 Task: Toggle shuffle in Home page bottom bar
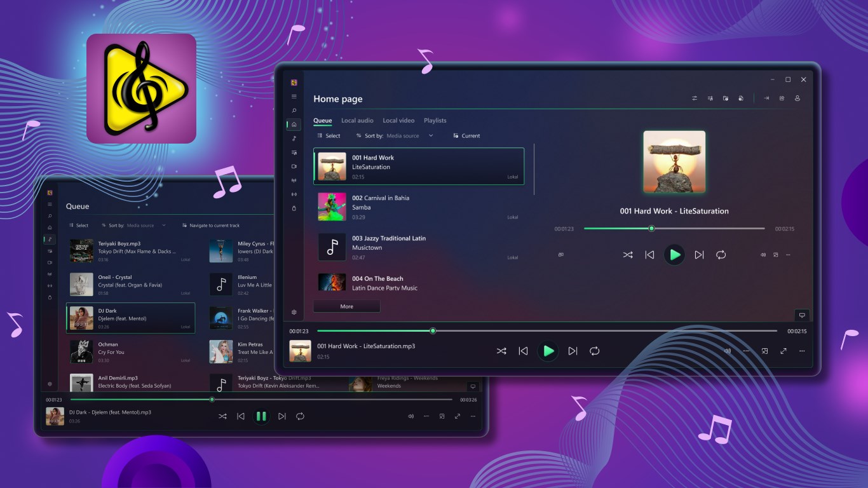501,351
